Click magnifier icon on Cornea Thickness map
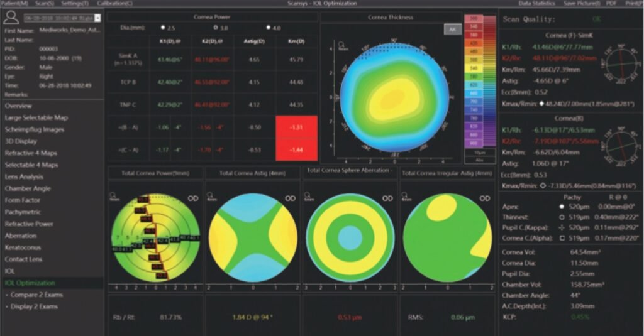The image size is (644, 336). click(x=340, y=45)
